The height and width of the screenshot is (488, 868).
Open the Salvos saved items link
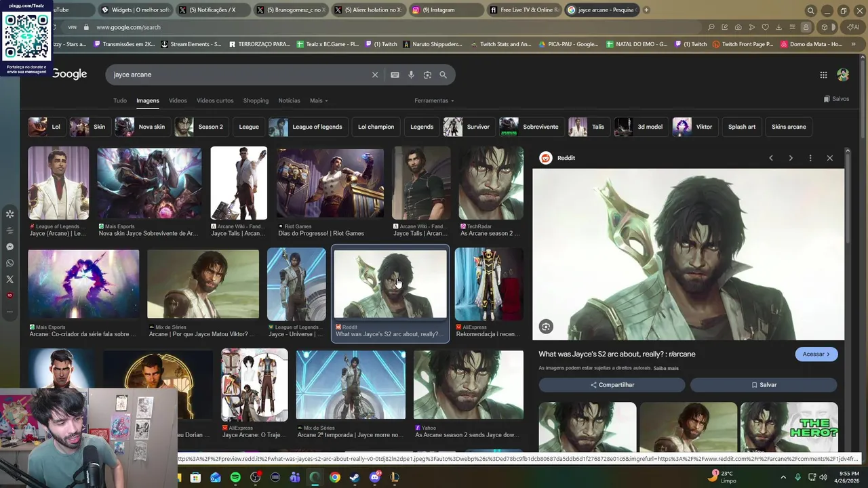[x=836, y=99]
